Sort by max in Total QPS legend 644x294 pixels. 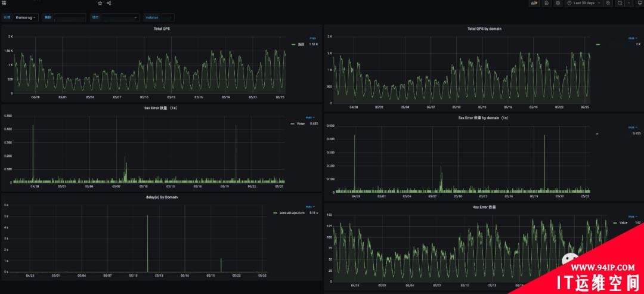pyautogui.click(x=312, y=38)
